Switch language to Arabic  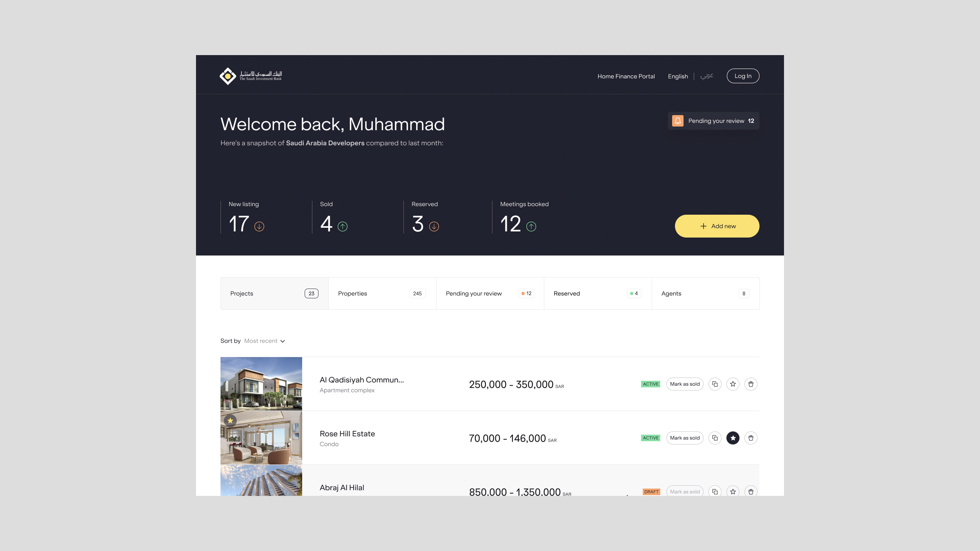click(707, 76)
